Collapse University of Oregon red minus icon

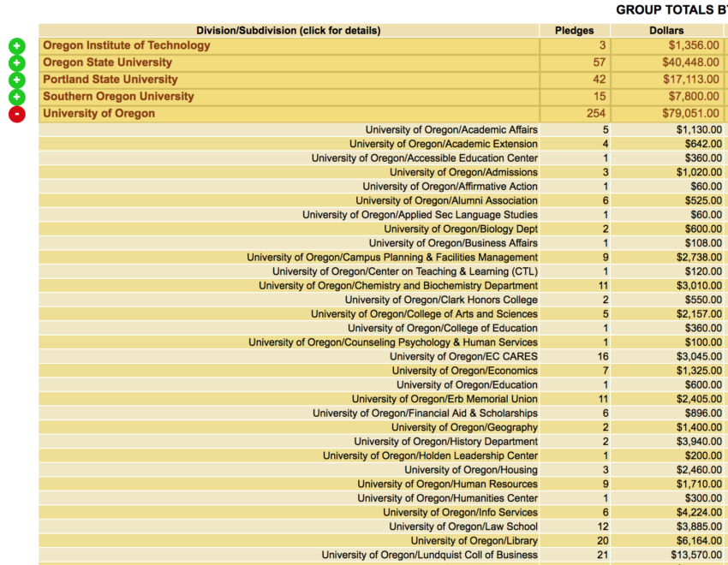point(17,114)
